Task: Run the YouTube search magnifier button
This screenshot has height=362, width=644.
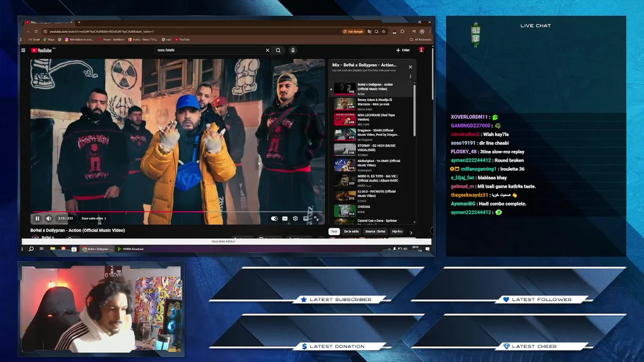Action: 278,50
